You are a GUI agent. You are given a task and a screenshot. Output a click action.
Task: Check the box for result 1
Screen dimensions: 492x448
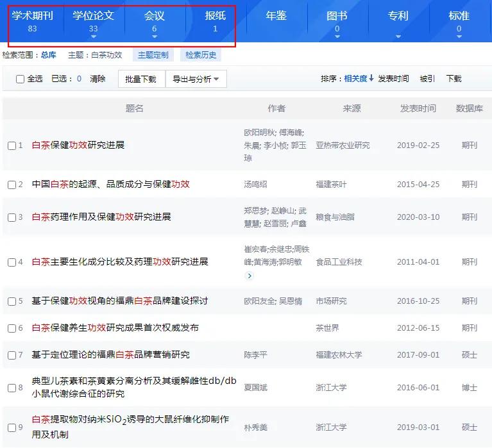(x=12, y=145)
